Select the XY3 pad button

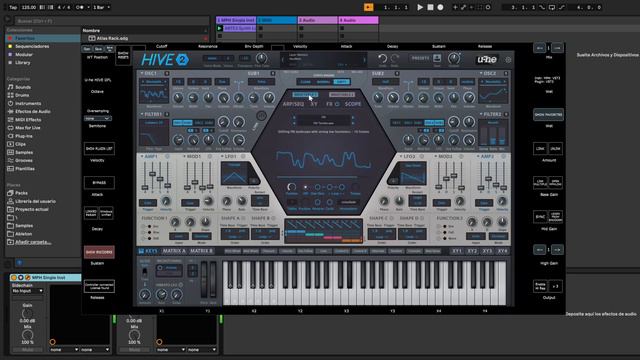[487, 251]
